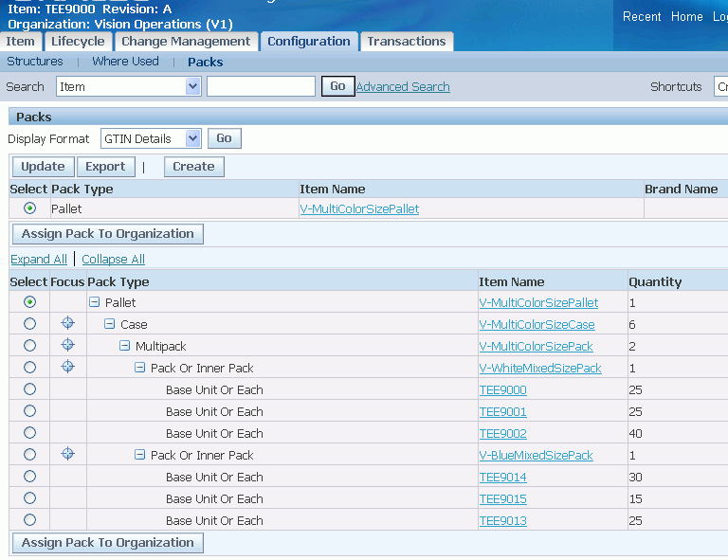Focus on the V-WhiteMixedSizePack row
Screen dimensions: 728x560
pos(68,367)
